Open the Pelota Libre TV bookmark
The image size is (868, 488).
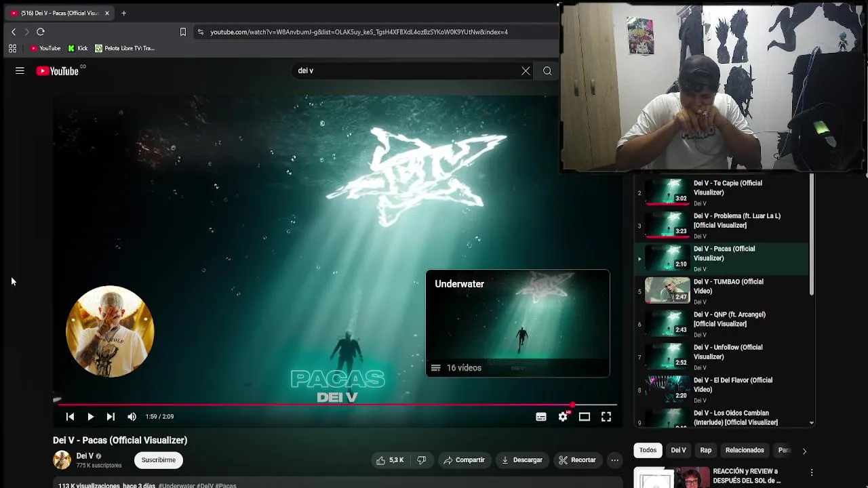click(x=125, y=48)
